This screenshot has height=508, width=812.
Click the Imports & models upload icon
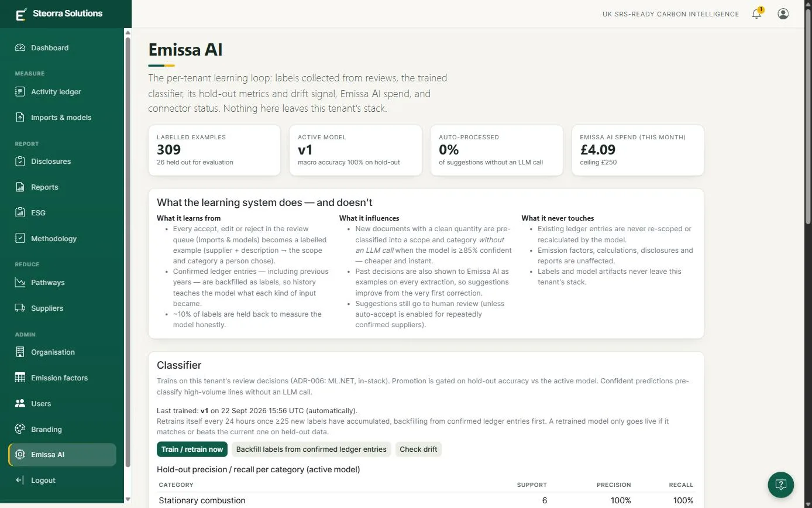click(20, 118)
